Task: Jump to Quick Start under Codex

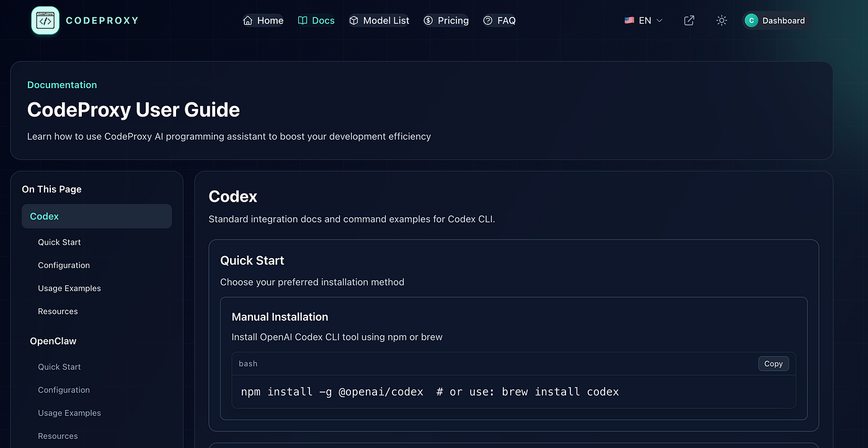Action: point(60,242)
